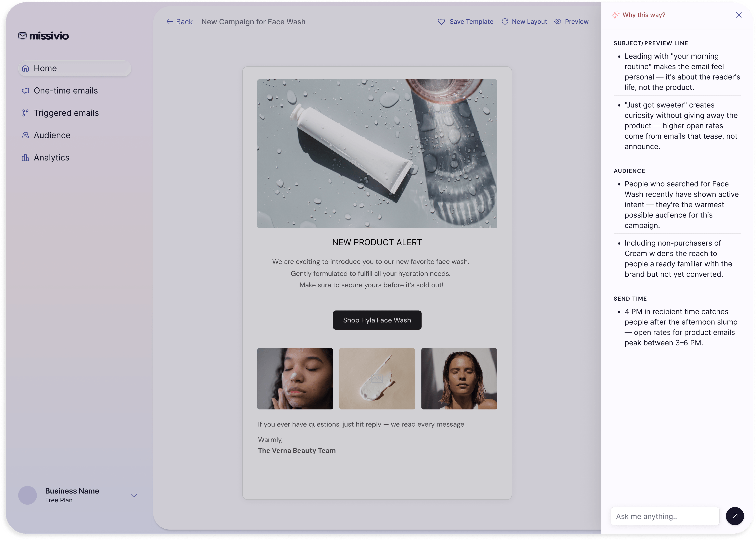Click the SEND TIME section heading

(x=630, y=299)
